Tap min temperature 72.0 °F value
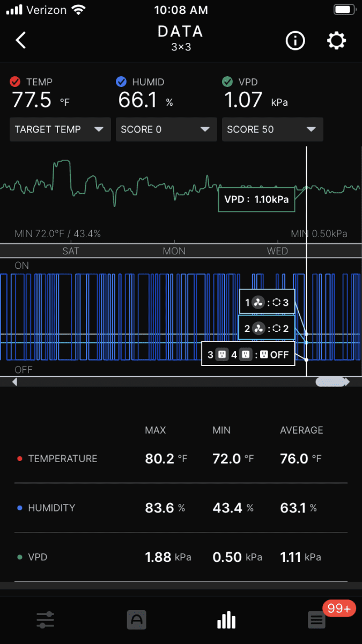The height and width of the screenshot is (644, 362). click(233, 459)
